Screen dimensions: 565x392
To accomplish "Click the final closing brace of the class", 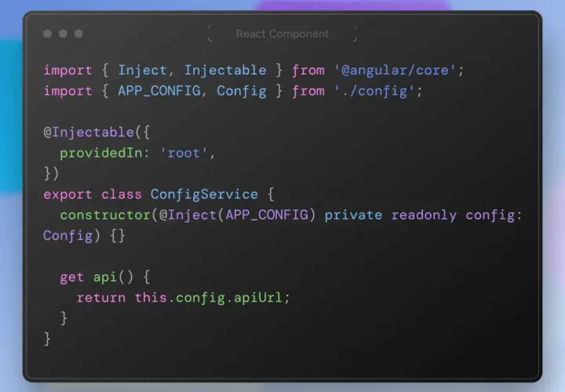I will [47, 339].
